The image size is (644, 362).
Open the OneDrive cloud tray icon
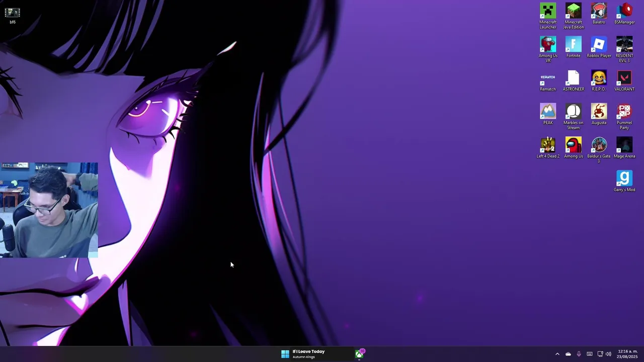tap(568, 354)
